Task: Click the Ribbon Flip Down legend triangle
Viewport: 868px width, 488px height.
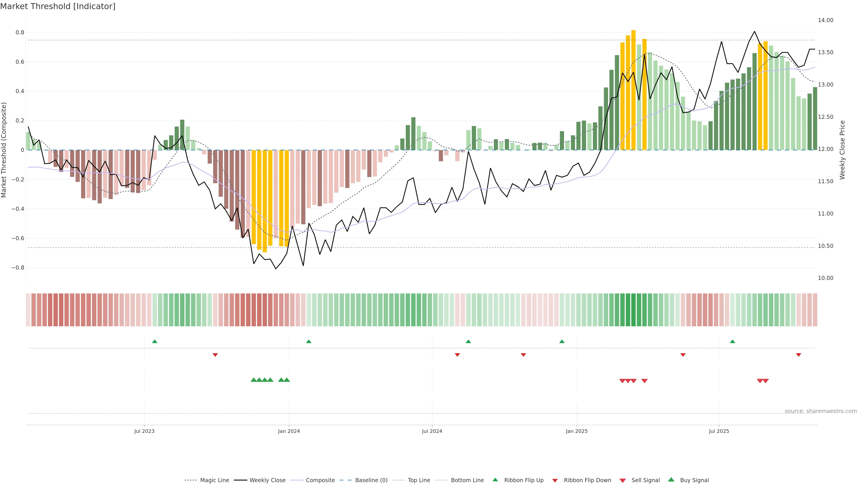Action: pyautogui.click(x=555, y=480)
